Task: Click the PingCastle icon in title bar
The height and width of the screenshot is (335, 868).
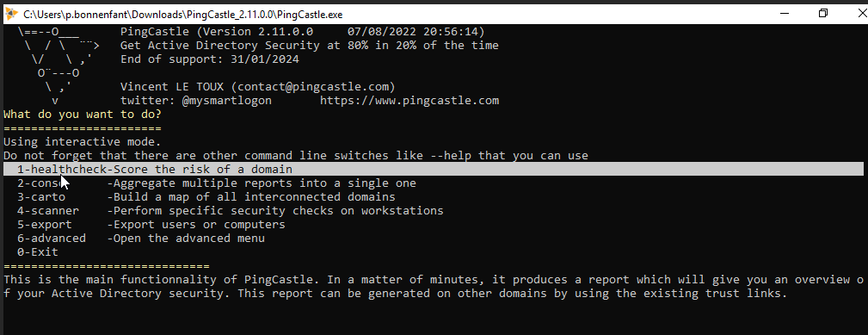Action: pyautogui.click(x=11, y=14)
